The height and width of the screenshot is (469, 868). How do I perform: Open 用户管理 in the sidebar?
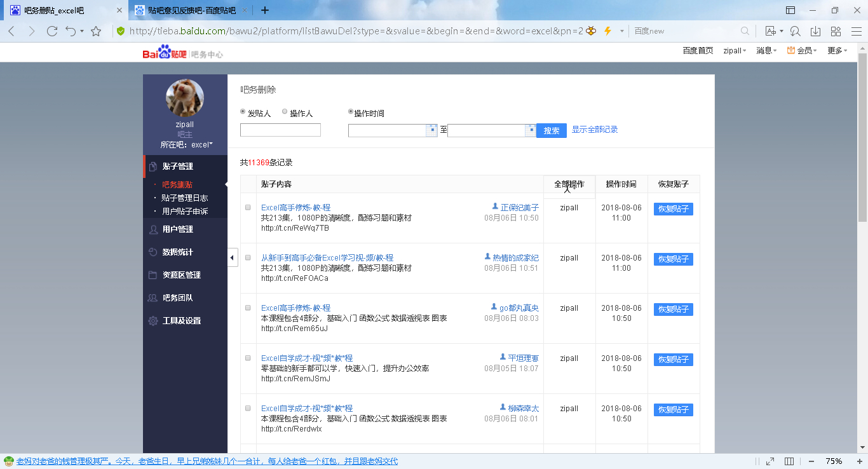(177, 229)
